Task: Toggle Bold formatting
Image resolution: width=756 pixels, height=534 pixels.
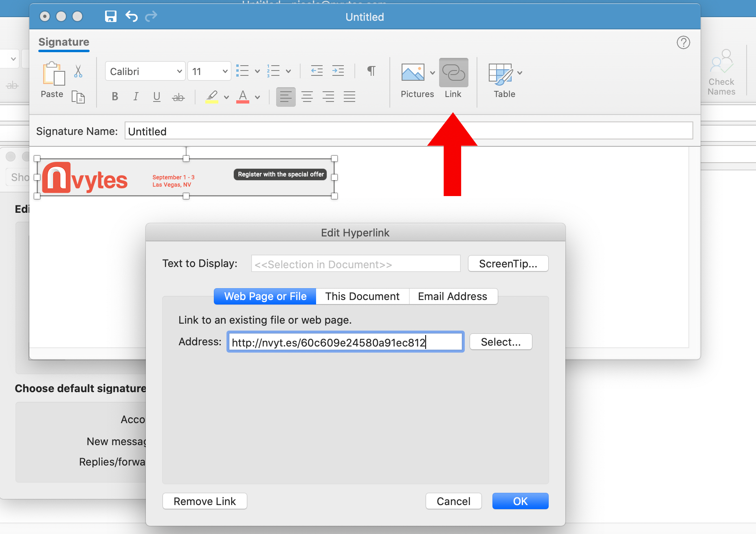Action: [x=115, y=97]
